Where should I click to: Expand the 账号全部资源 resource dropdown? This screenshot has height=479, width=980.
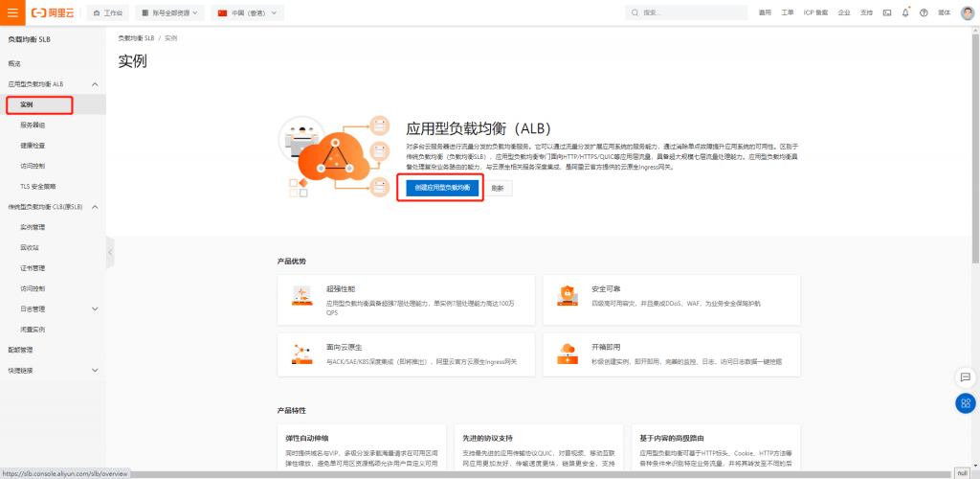pyautogui.click(x=169, y=12)
